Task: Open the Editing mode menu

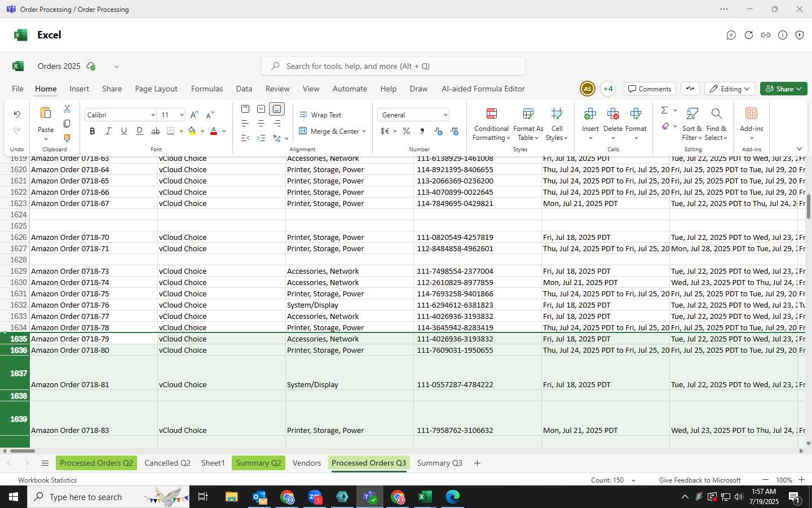Action: tap(730, 89)
